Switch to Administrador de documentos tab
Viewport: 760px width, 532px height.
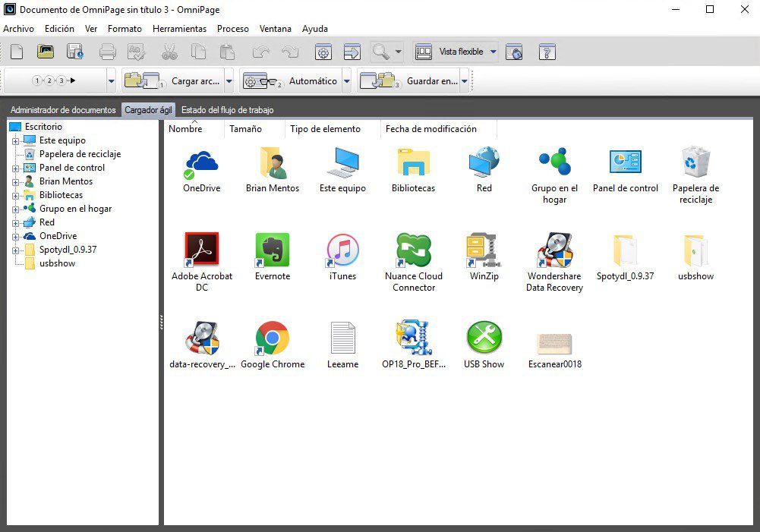(x=62, y=109)
